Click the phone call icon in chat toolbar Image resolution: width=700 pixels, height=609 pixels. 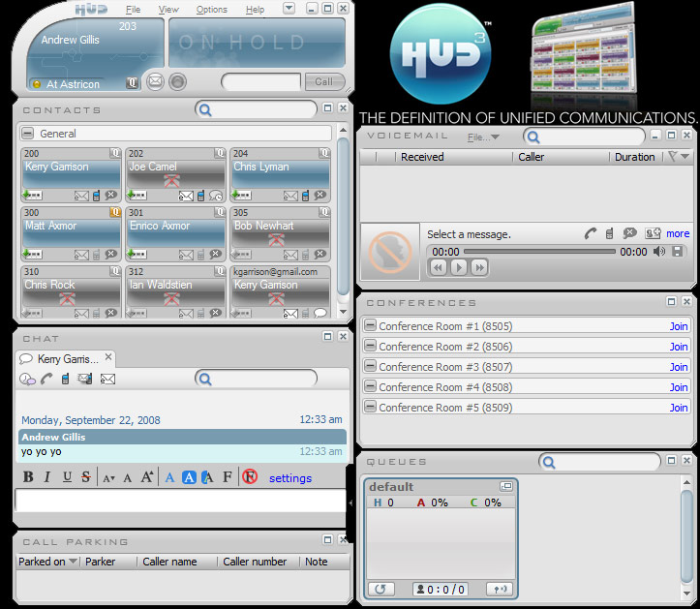(46, 379)
